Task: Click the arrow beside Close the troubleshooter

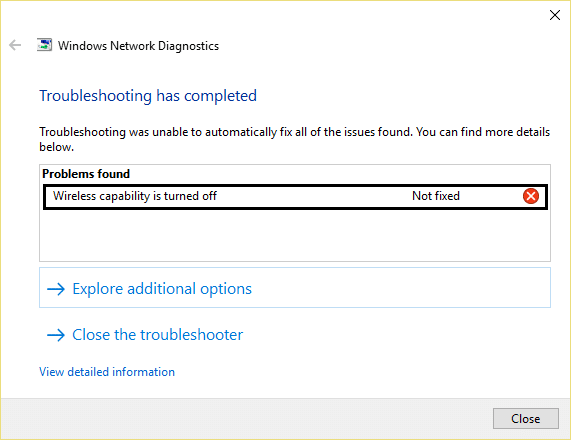Action: click(x=56, y=335)
